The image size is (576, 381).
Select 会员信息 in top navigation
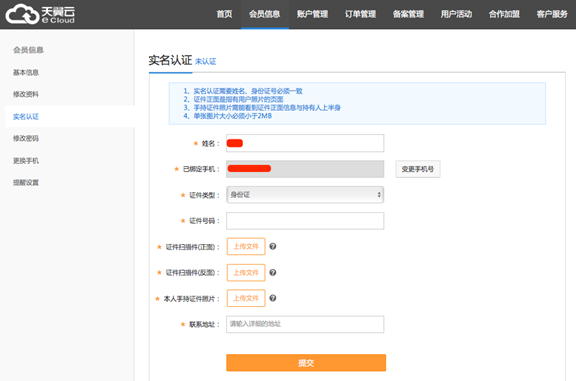pos(264,14)
